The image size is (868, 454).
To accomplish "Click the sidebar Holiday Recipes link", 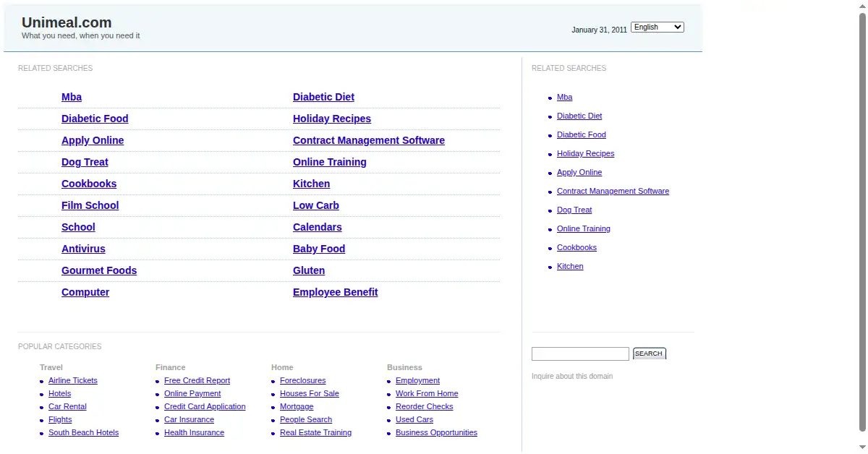I will tap(586, 153).
